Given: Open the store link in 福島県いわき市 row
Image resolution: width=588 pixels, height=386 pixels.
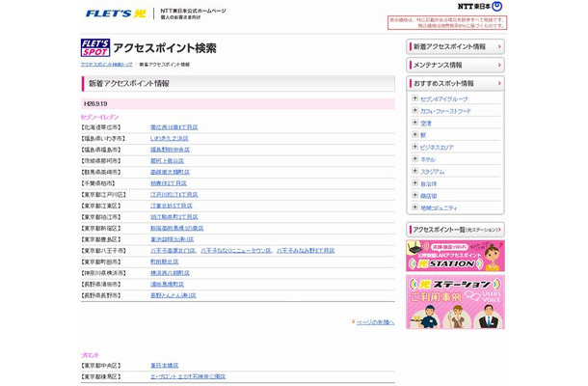Looking at the screenshot, I should [170, 139].
